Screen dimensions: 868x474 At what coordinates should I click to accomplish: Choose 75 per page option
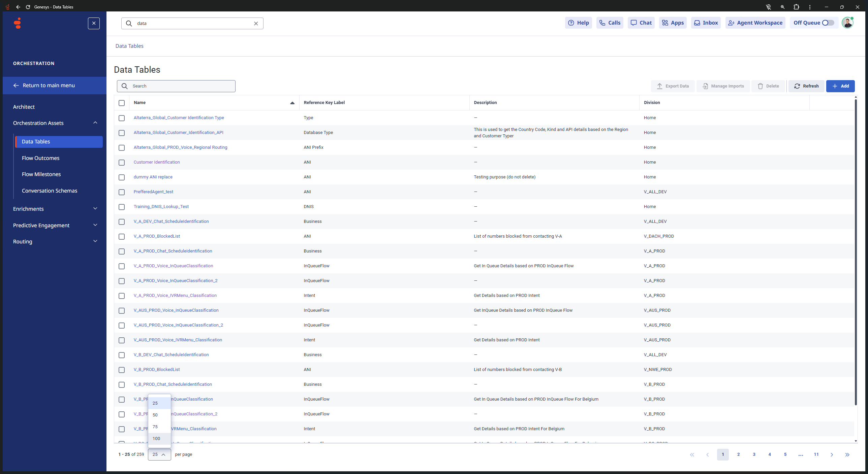(159, 427)
